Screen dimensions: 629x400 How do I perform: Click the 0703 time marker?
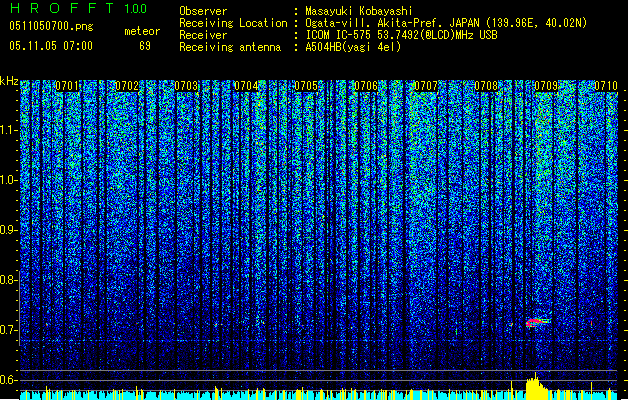187,86
